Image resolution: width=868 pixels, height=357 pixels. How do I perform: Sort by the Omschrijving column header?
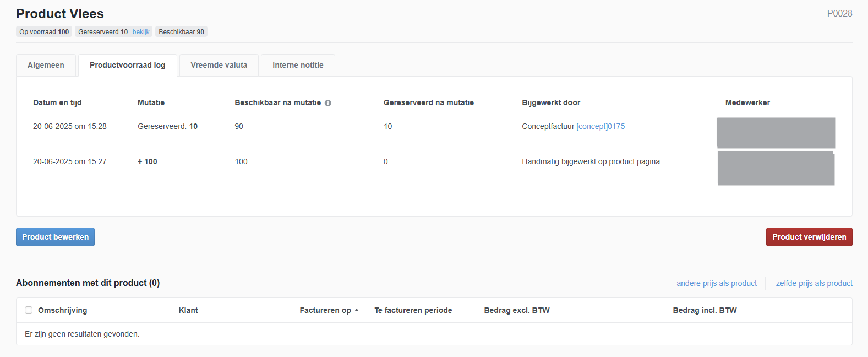62,310
